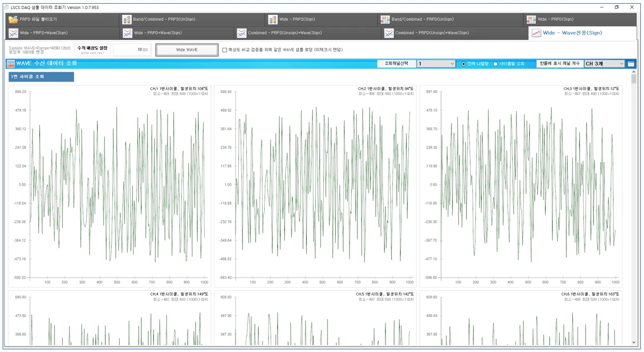Click the title 'CH.2 1번사이클, 발생위치:94°도'
The width and height of the screenshot is (644, 352).
tap(386, 88)
